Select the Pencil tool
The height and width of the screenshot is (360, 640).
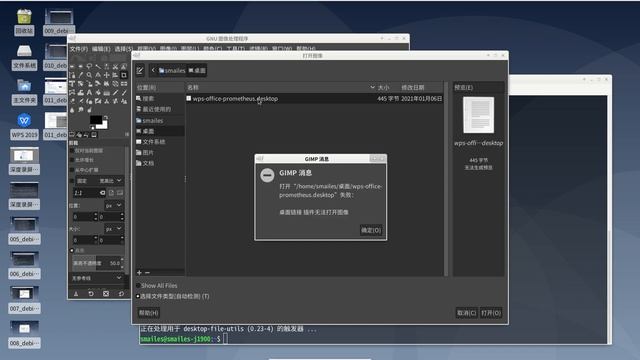[115, 92]
